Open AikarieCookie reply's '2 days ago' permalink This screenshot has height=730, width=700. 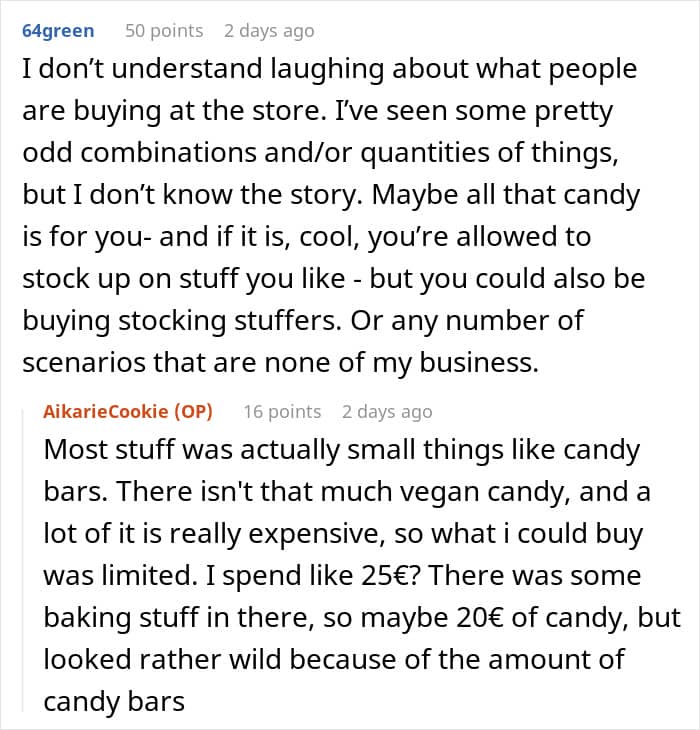click(387, 412)
